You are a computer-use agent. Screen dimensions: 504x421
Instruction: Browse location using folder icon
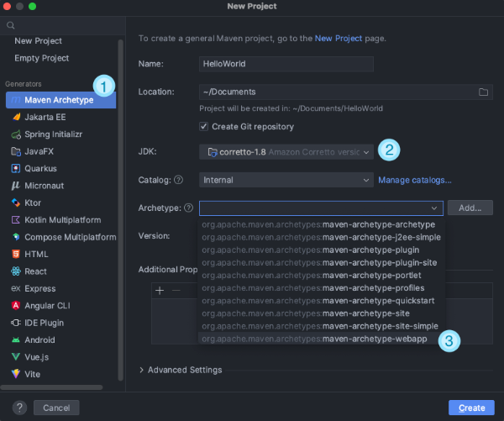tap(484, 92)
